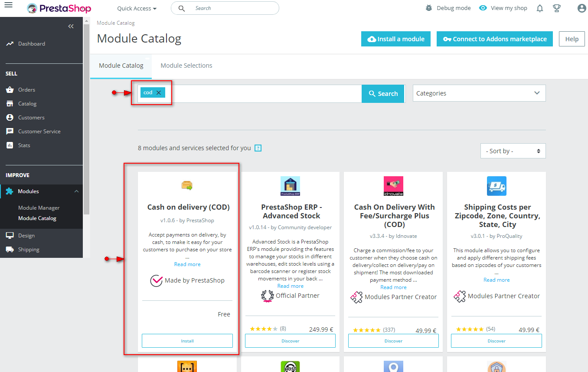The image size is (588, 372).
Task: Click the Stats chart icon
Action: pyautogui.click(x=10, y=145)
